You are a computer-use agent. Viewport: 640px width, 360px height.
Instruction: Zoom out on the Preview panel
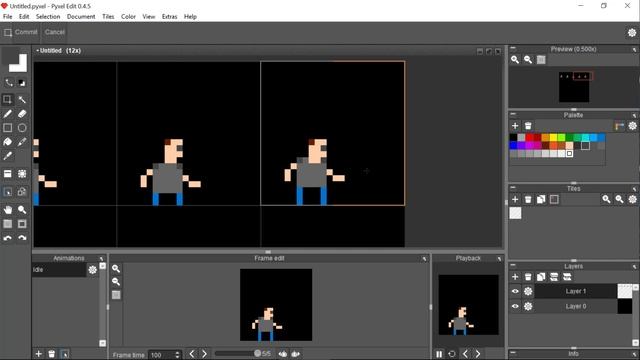(x=528, y=60)
